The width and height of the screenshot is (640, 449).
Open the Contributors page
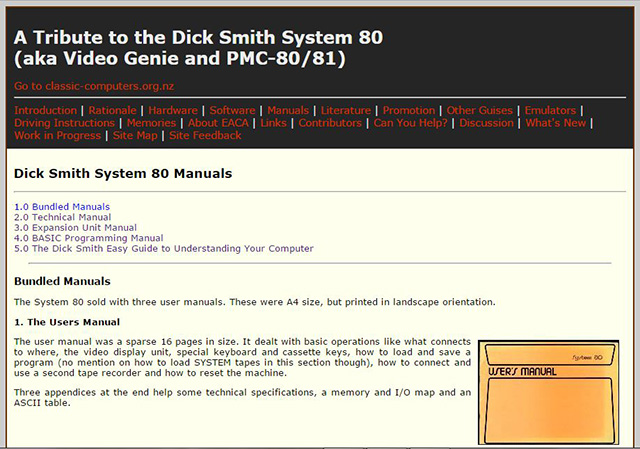pyautogui.click(x=330, y=123)
